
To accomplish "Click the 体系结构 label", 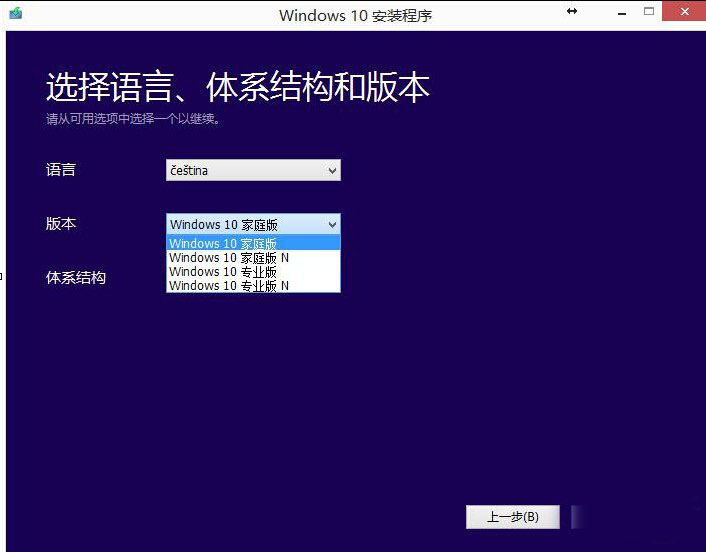I will [76, 277].
